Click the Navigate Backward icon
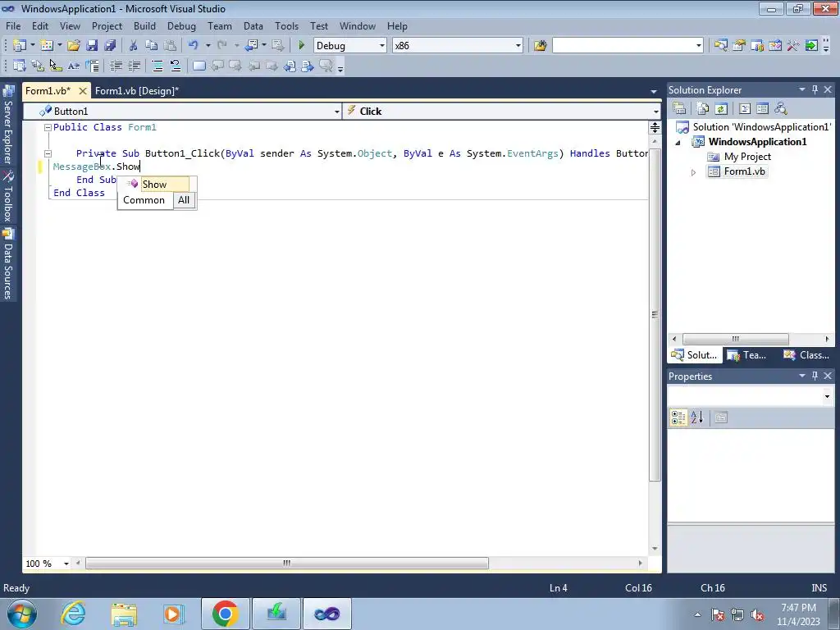This screenshot has width=840, height=630. coord(251,46)
